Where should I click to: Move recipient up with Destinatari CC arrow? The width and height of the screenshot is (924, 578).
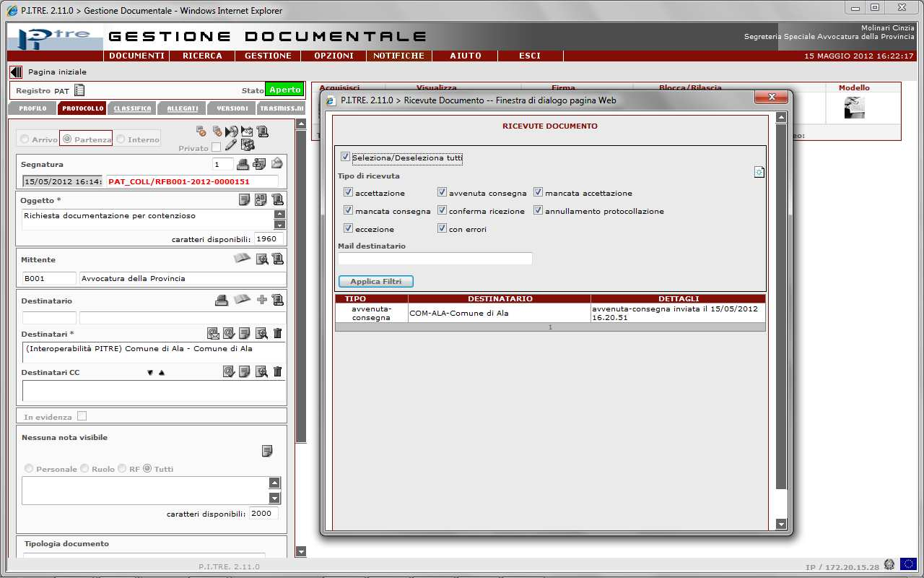[x=162, y=373]
